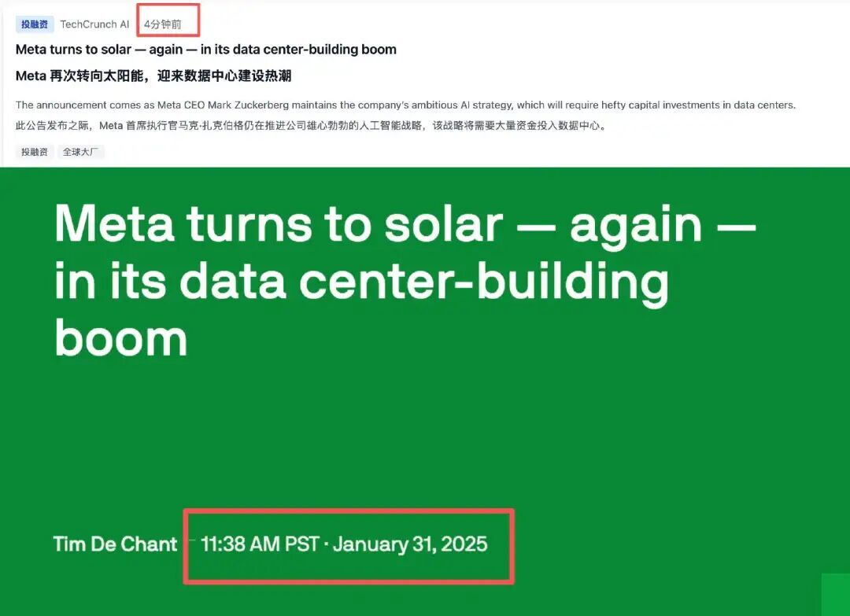850x616 pixels.
Task: Select the grey 投融资 tag below the summary
Action: click(35, 152)
